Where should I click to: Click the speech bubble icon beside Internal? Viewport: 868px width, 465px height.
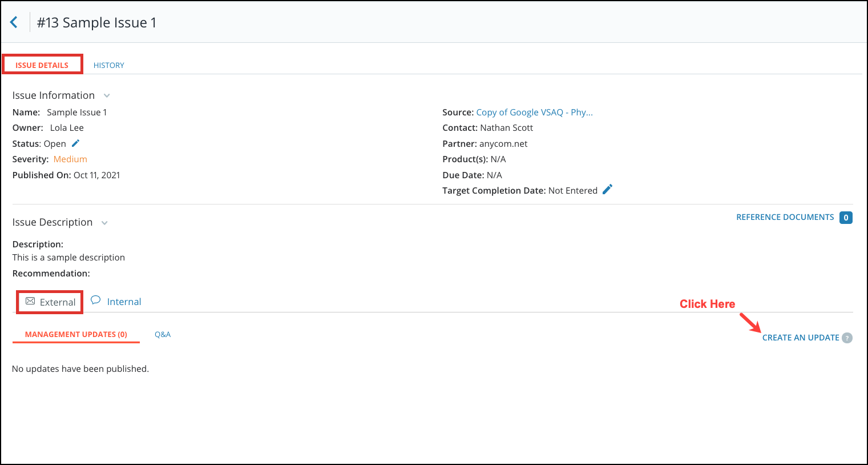tap(96, 300)
